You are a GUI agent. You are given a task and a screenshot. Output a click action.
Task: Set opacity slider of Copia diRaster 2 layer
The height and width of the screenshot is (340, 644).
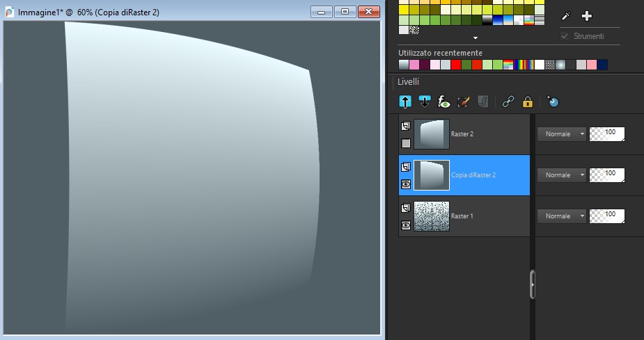607,175
